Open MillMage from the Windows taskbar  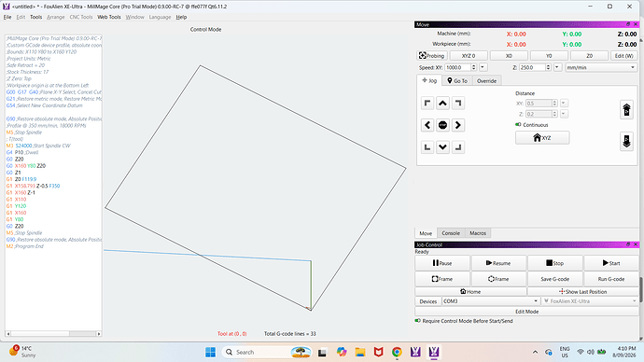click(x=434, y=352)
